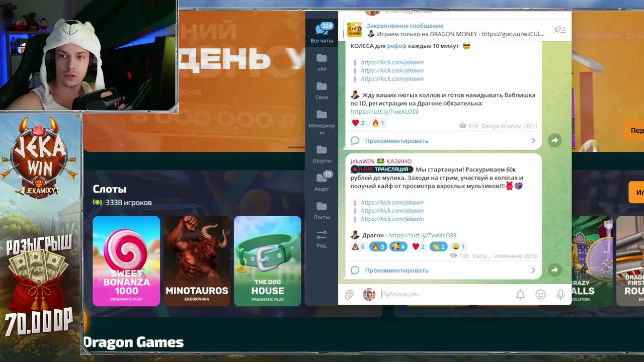The image size is (644, 362).
Task: Toggle the heart reaction on the 20:58 post
Action: pos(419,246)
